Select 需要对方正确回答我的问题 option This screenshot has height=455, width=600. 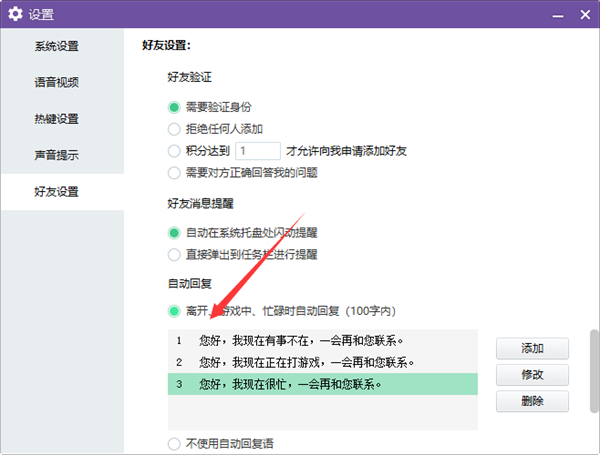point(174,172)
